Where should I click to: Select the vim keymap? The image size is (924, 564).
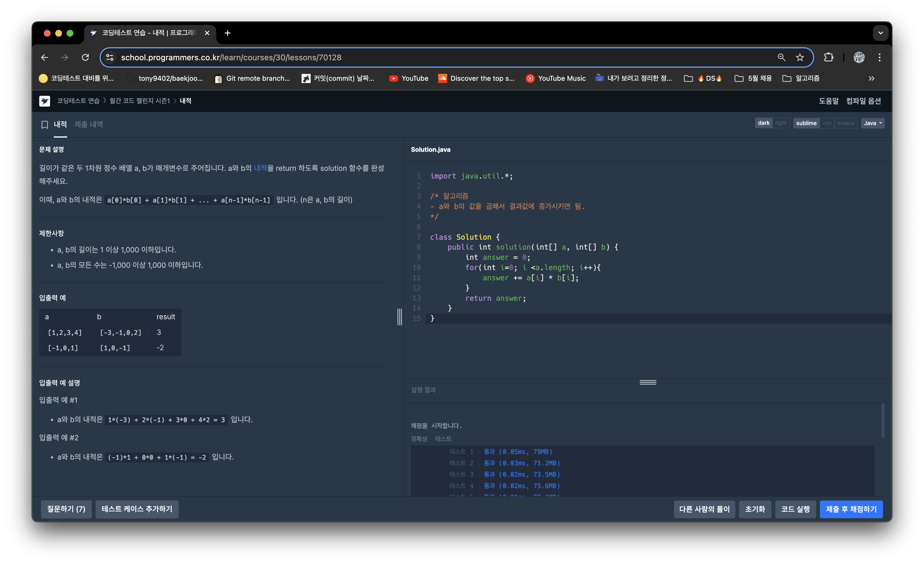coord(827,123)
